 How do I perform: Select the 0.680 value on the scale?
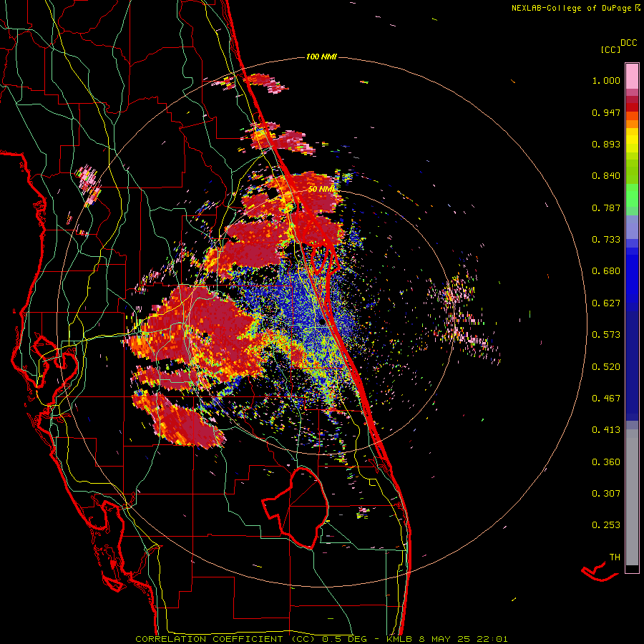tap(606, 271)
